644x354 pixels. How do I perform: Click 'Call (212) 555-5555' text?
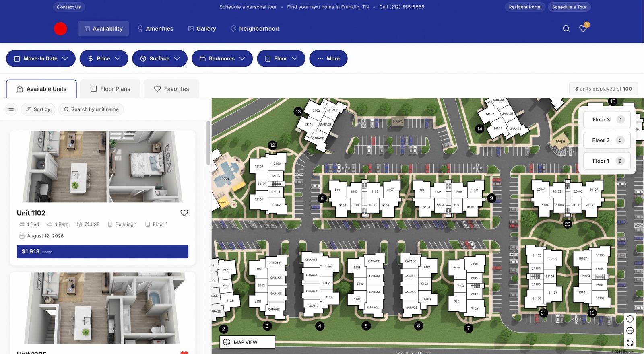point(402,7)
